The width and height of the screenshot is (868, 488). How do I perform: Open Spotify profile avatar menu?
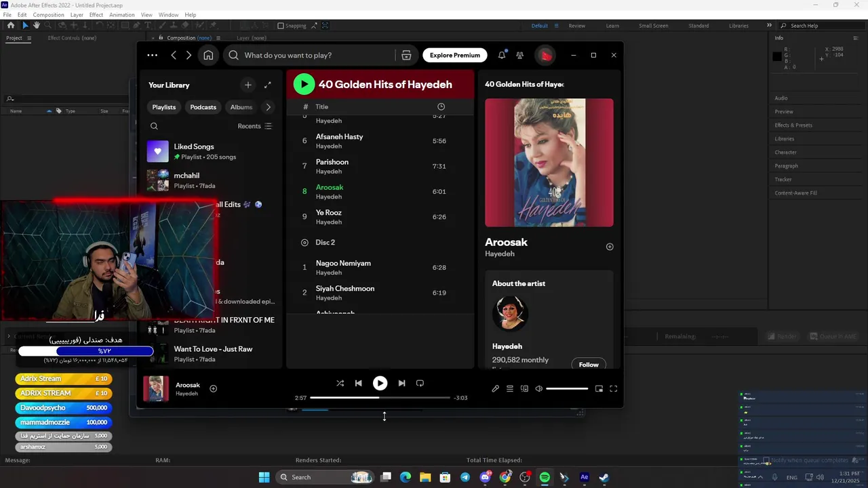(545, 55)
